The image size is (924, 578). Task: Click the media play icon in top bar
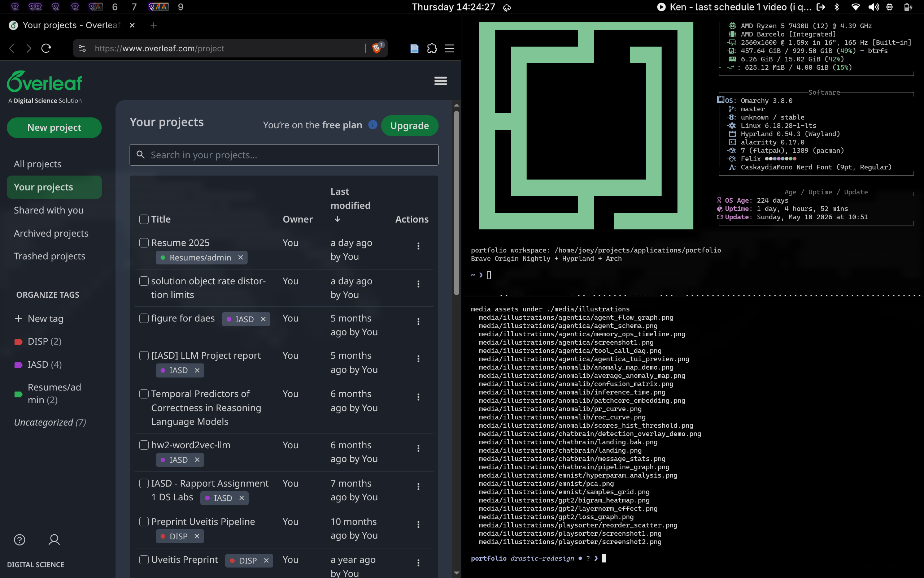(661, 7)
